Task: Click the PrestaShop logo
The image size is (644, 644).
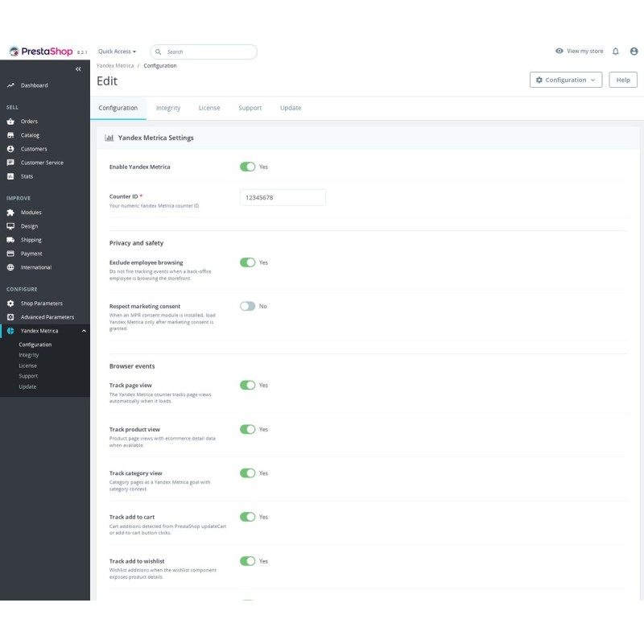Action: coord(41,52)
